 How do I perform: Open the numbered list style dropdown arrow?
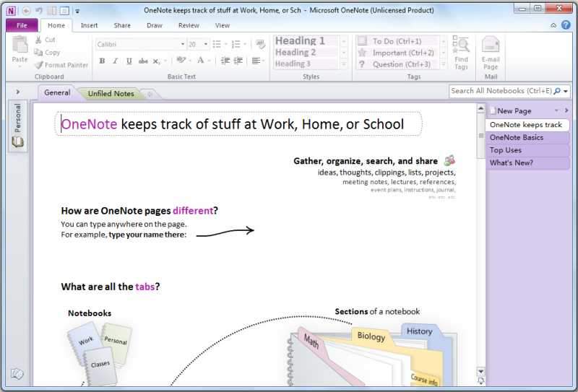(245, 44)
